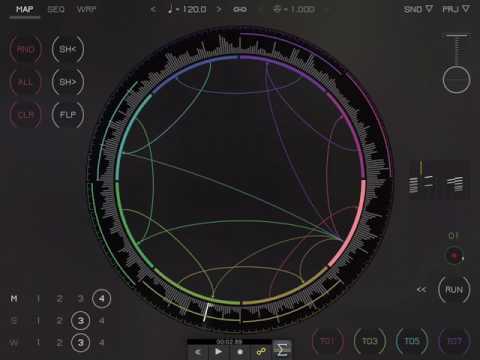The height and width of the screenshot is (360, 480).
Task: Toggle the yellow chain link transport icon
Action: tap(261, 352)
